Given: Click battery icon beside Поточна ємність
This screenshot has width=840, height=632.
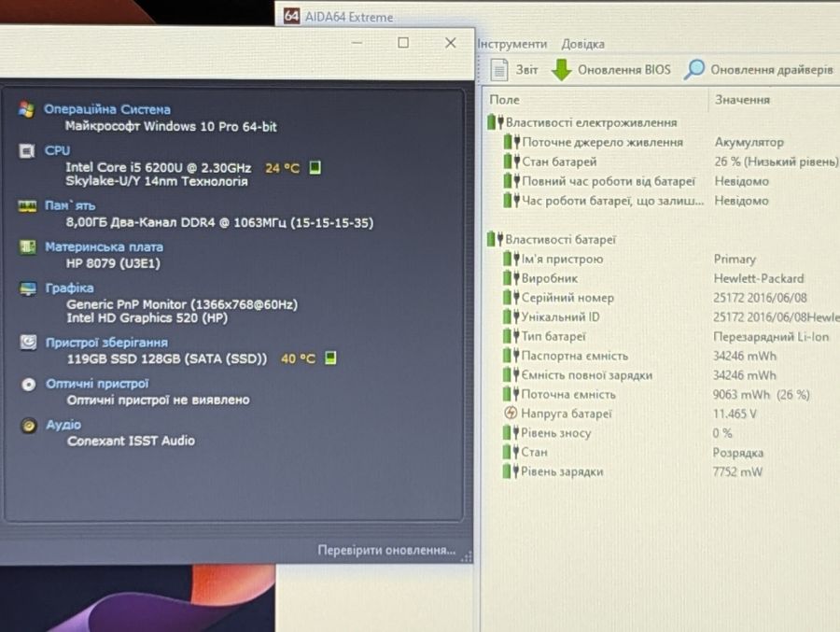Looking at the screenshot, I should coord(511,394).
